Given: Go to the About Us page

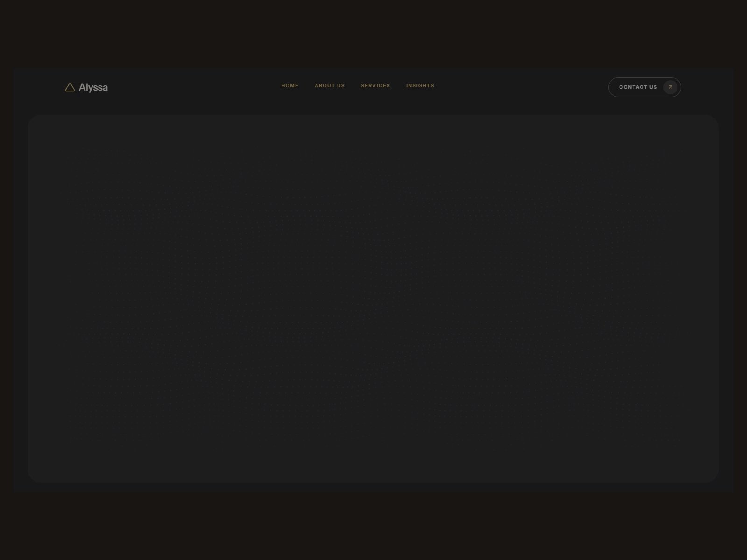Looking at the screenshot, I should click(330, 85).
